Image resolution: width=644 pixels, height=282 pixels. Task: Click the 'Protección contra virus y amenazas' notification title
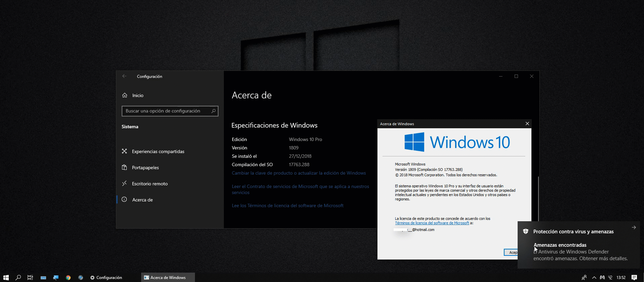click(573, 232)
